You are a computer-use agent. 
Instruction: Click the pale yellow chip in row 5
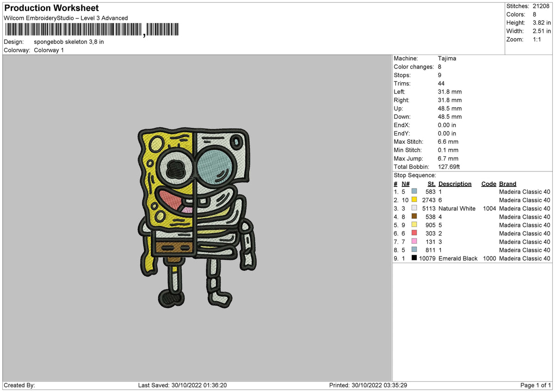pyautogui.click(x=414, y=225)
